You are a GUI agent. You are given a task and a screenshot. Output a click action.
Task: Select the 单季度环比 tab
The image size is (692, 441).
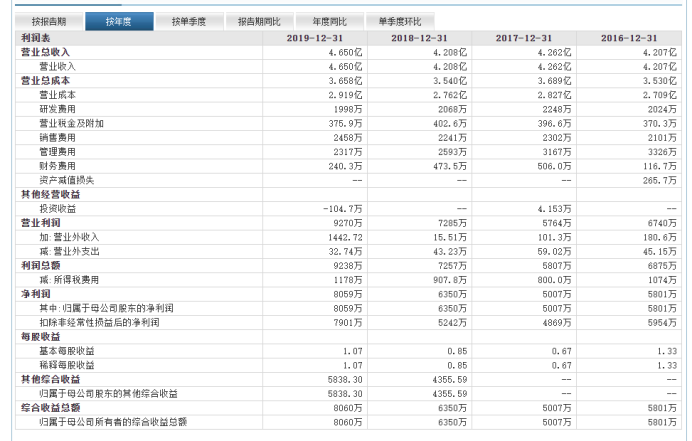(x=400, y=21)
